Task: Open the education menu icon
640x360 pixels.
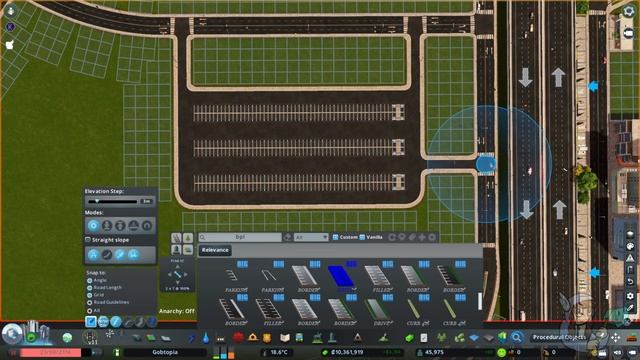Action: 284,338
